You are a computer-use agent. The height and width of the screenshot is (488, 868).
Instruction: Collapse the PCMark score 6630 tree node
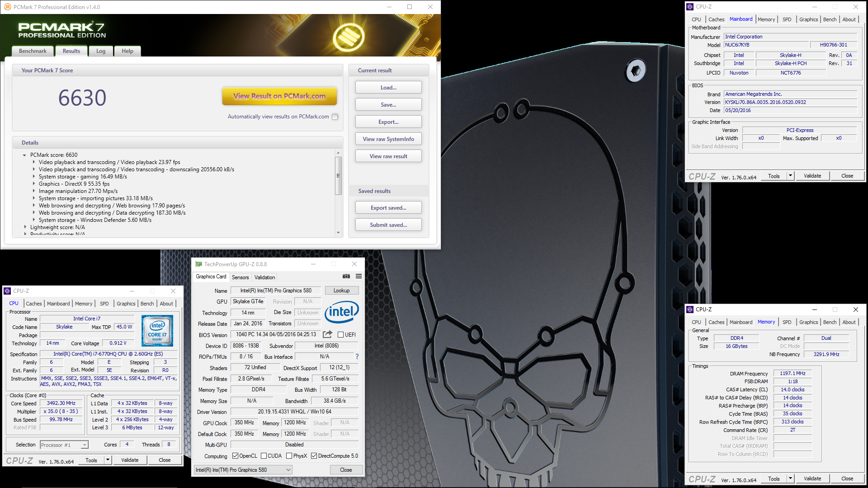(x=24, y=155)
